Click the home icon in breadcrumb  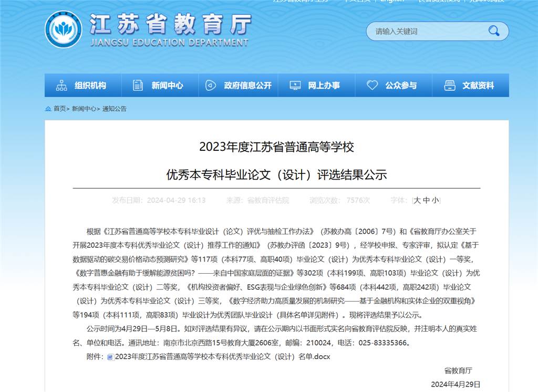[x=48, y=109]
